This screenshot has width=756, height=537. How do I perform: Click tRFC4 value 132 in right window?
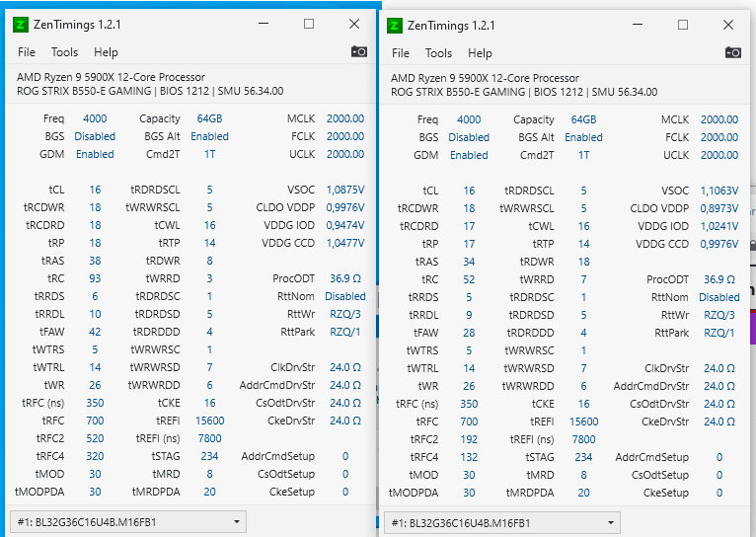[469, 457]
